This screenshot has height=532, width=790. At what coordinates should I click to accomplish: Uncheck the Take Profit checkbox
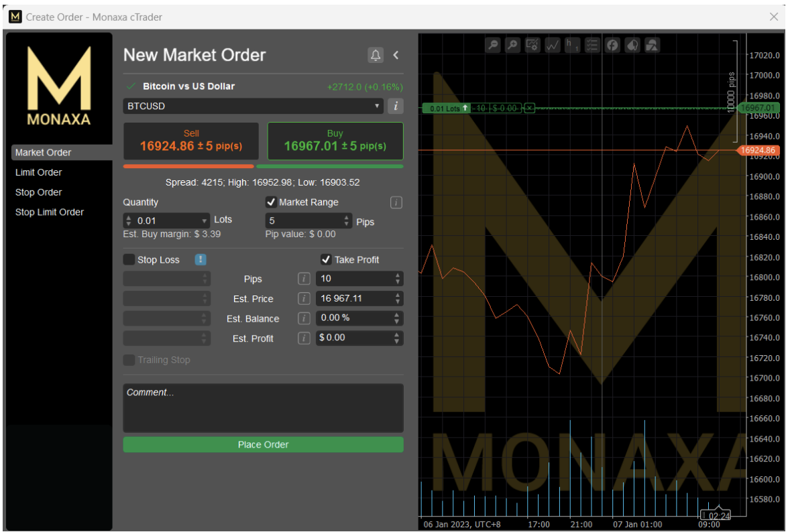coord(326,260)
